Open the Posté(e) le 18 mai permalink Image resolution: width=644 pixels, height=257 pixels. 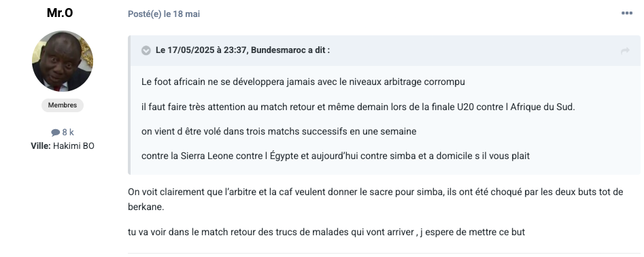click(164, 14)
